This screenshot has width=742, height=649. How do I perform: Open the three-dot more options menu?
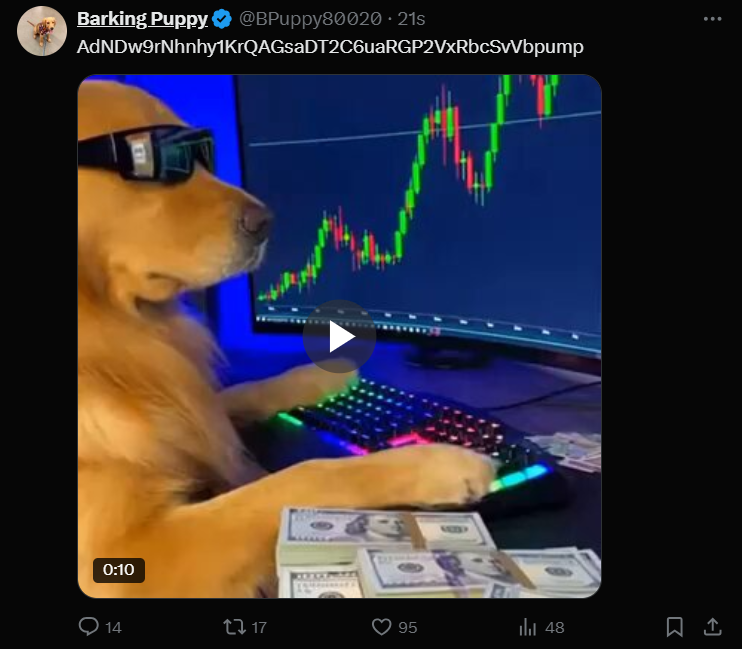712,19
